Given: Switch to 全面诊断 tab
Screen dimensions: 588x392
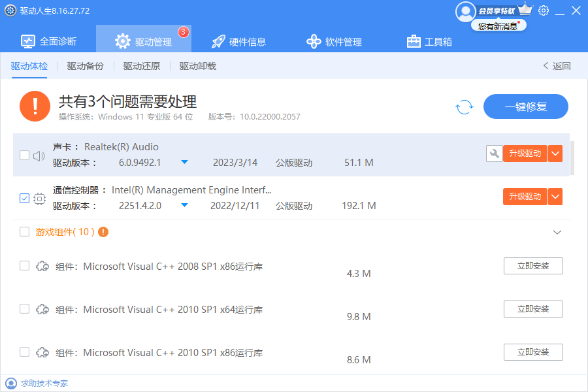Looking at the screenshot, I should click(x=49, y=41).
